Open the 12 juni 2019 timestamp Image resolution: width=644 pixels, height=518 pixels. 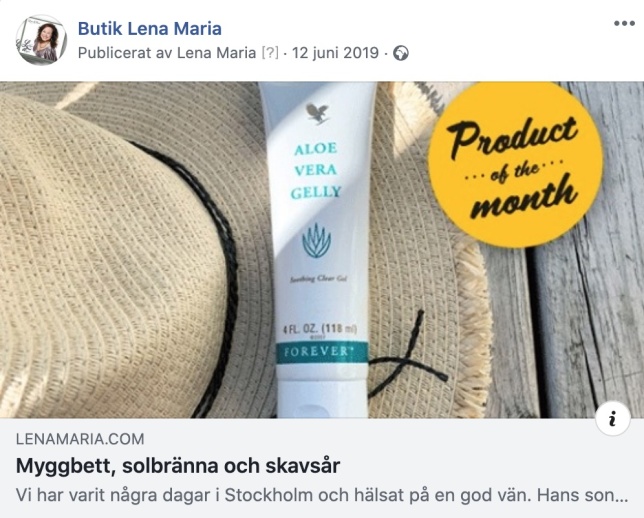coord(335,53)
